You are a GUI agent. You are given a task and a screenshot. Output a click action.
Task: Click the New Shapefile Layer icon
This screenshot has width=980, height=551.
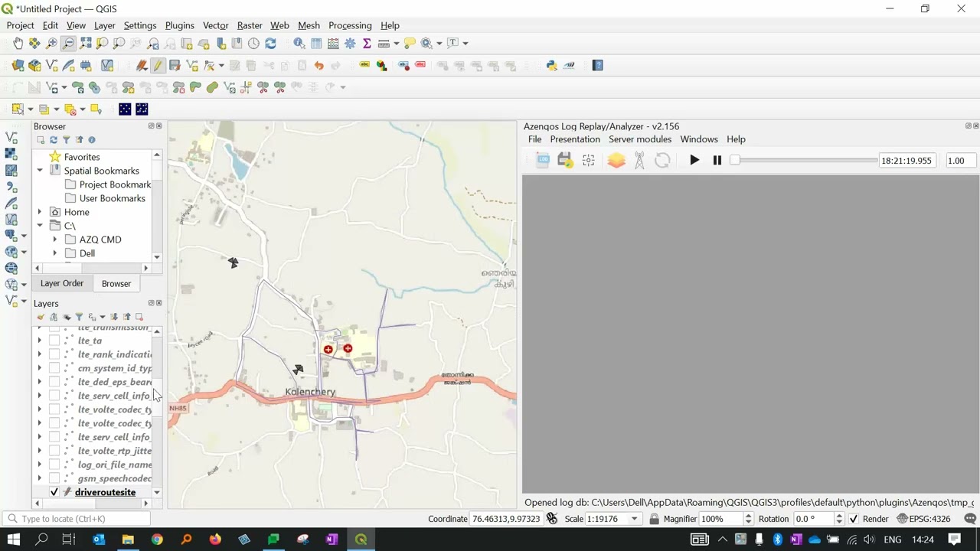tap(52, 66)
